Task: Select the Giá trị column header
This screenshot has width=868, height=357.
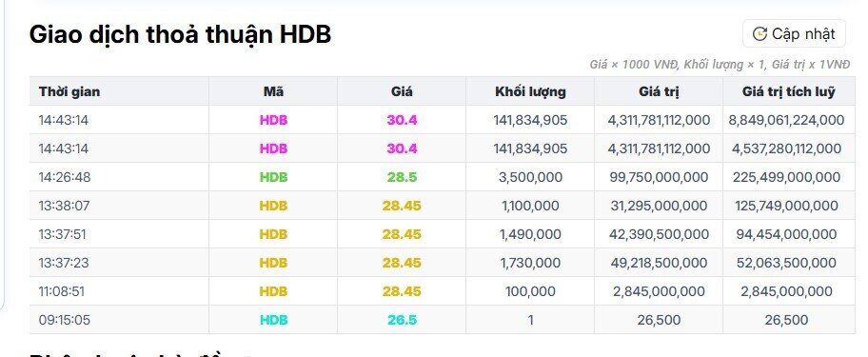Action: [x=659, y=91]
